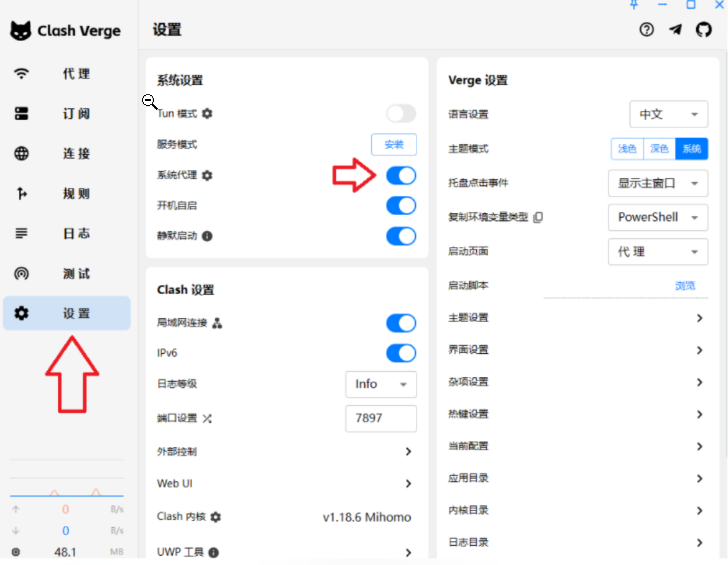This screenshot has height=565, width=728.
Task: Click the proxy wifi icon
Action: (21, 73)
